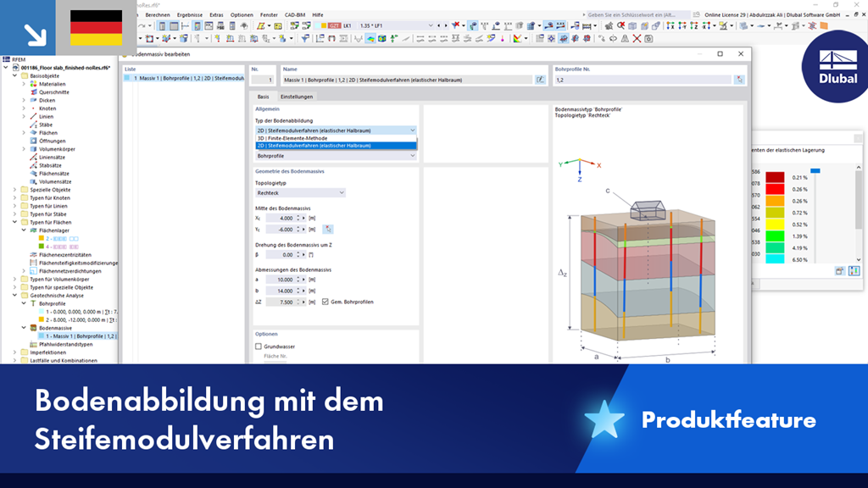Click the edit name icon beside Name field
This screenshot has height=488, width=868.
coord(540,80)
